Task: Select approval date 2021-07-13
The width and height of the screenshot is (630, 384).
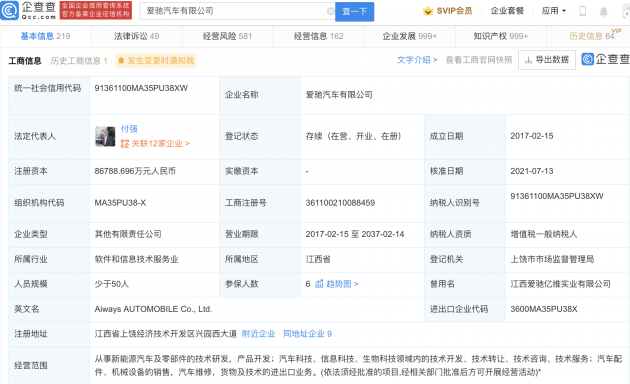Action: 532,171
